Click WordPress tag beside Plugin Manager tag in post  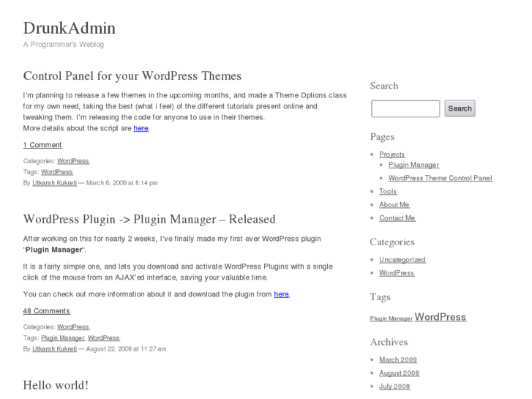(x=103, y=338)
